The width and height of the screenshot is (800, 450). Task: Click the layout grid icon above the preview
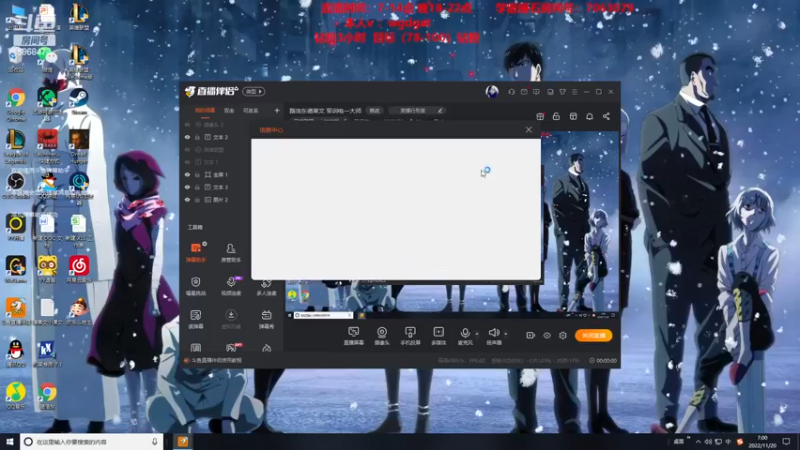pos(573,116)
